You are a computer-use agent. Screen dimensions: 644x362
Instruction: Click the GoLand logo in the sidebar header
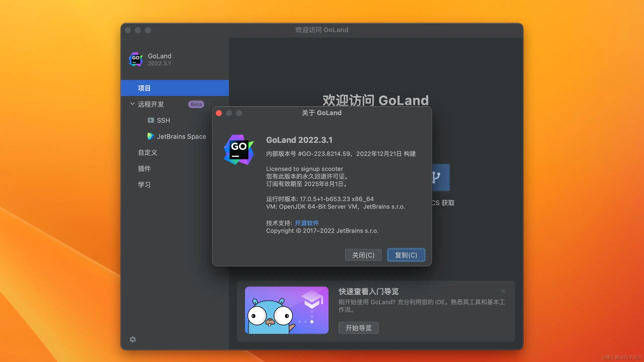[x=136, y=60]
